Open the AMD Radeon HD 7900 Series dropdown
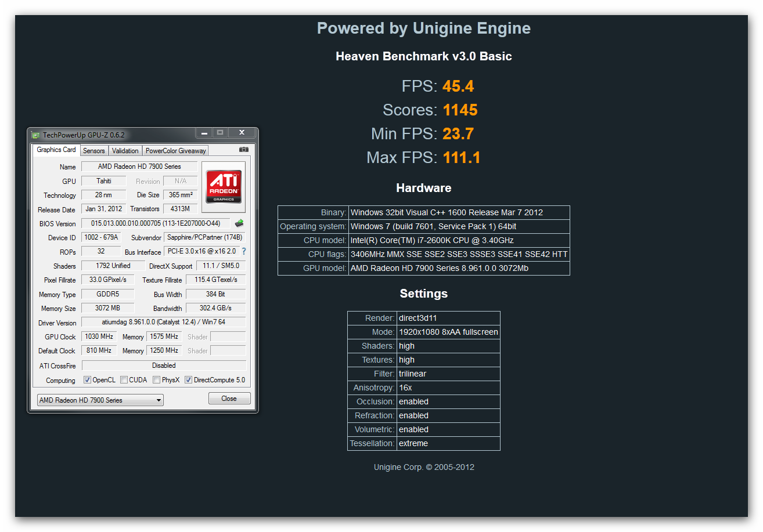 100,400
